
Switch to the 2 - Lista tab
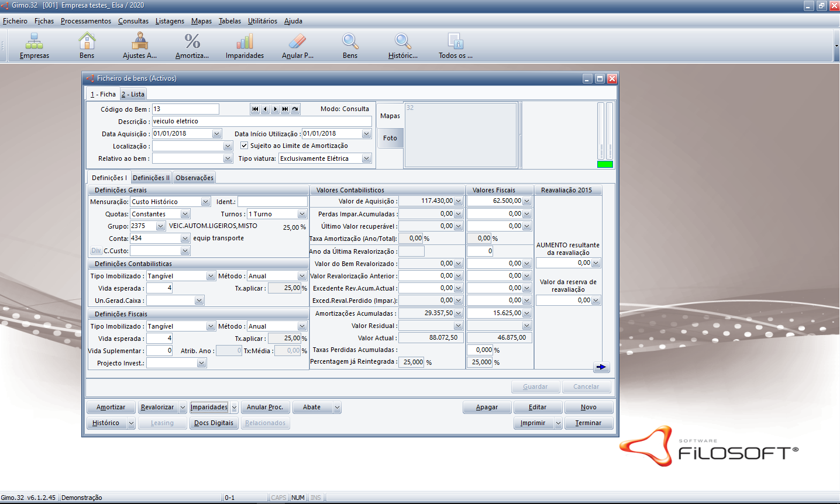(x=133, y=94)
